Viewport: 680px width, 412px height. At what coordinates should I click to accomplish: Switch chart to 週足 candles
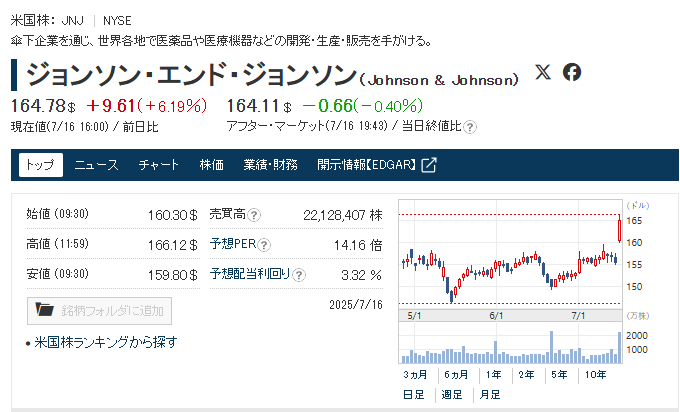pyautogui.click(x=452, y=395)
